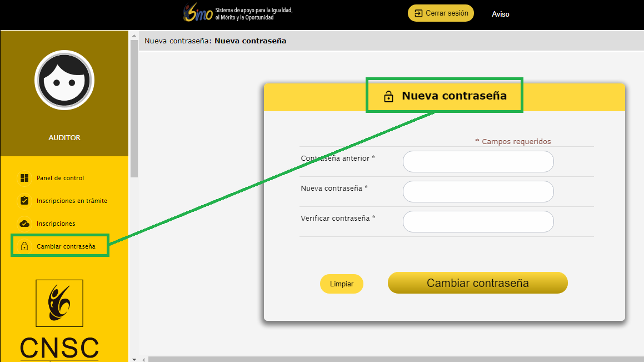Open the Aviso link in the top bar
644x362 pixels.
coord(500,14)
